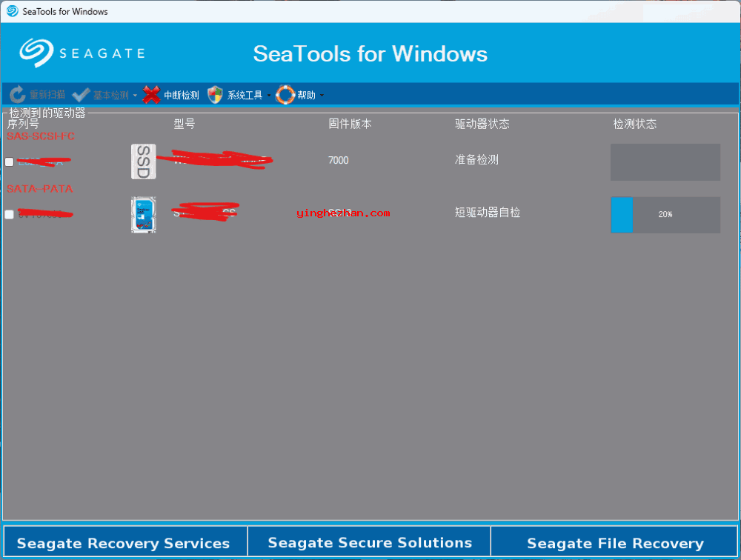
Task: Open Seagate Recovery Services
Action: point(124,543)
